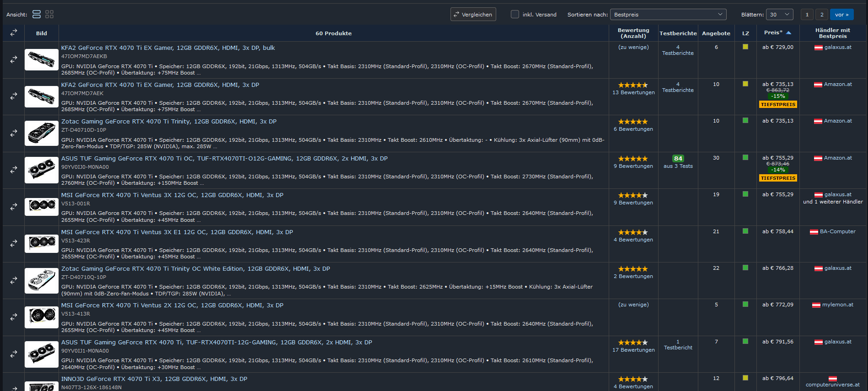868x391 pixels.
Task: Click star rating of MSI Ventus 3X E1
Action: (x=633, y=232)
